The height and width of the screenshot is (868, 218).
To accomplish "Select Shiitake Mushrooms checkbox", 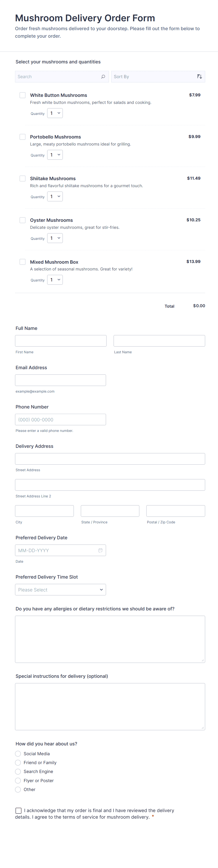I will [23, 179].
